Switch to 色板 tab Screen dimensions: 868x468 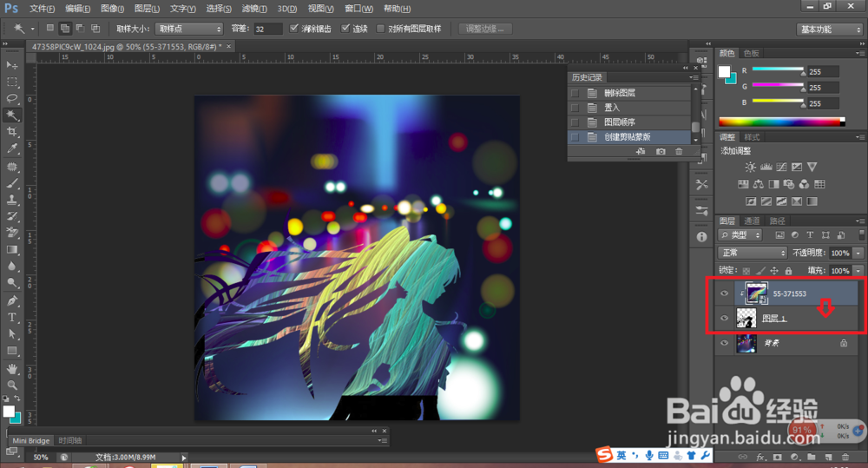tap(751, 53)
